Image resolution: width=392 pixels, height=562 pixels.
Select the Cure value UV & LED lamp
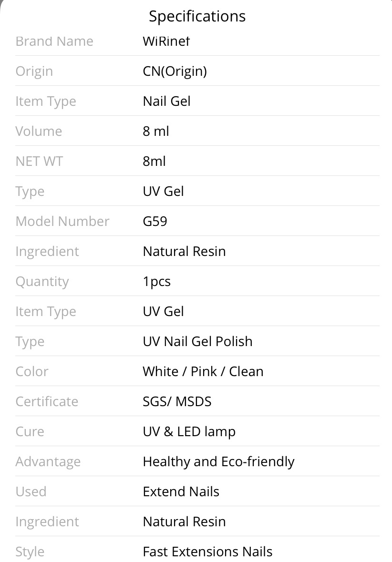pos(189,432)
